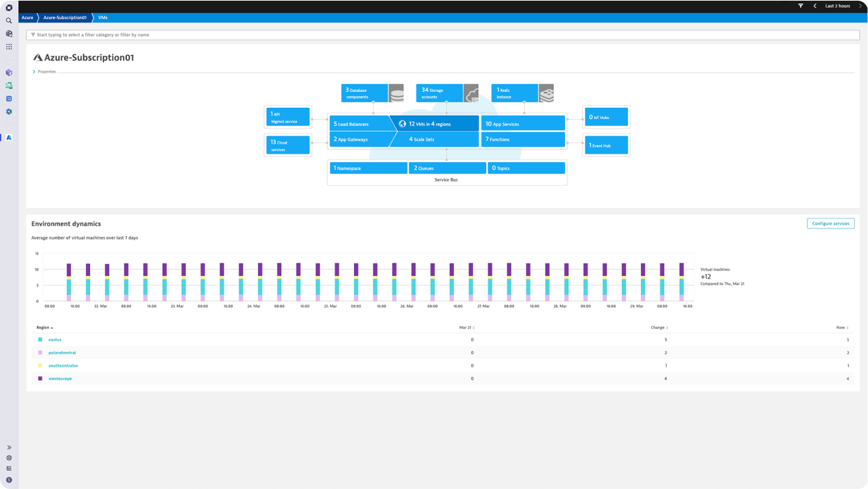Open the Last 2 hours timeframe selector

click(x=838, y=6)
